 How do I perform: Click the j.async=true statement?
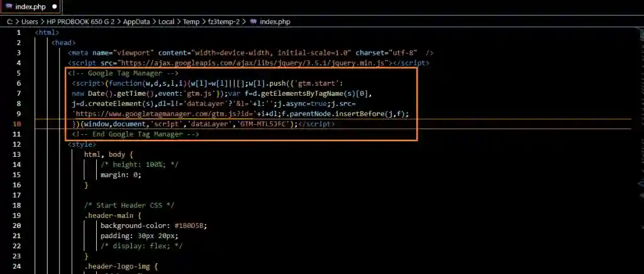tap(301, 104)
